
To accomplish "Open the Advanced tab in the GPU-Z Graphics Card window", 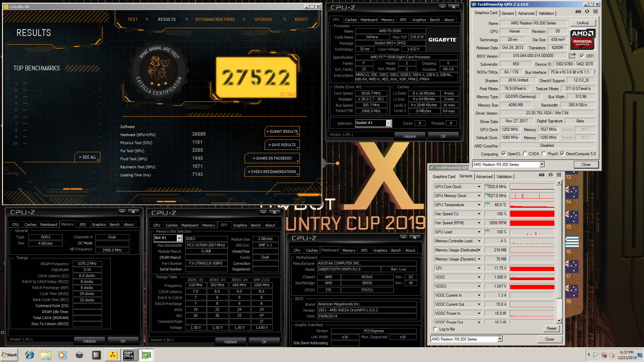I will point(526,13).
